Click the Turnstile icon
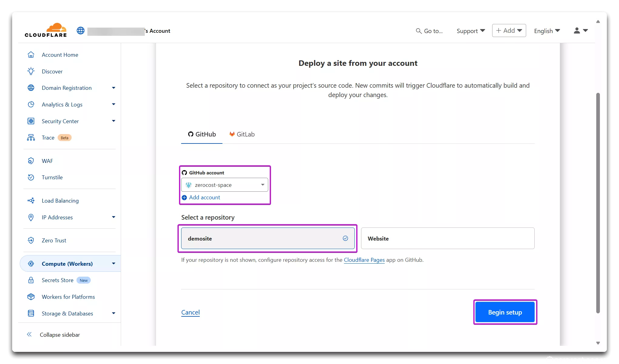Viewport: 619px width, 364px height. point(31,177)
